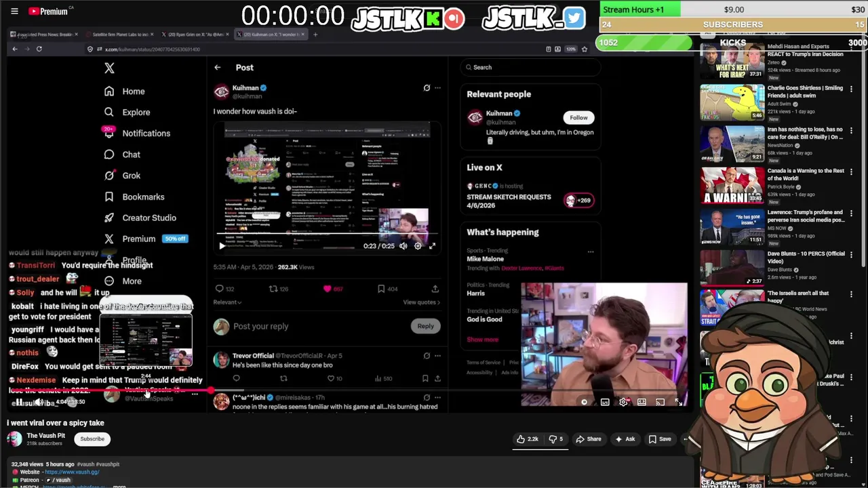The width and height of the screenshot is (868, 488).
Task: Open the 'A WARNING' Canada video thumbnail
Action: click(x=732, y=185)
